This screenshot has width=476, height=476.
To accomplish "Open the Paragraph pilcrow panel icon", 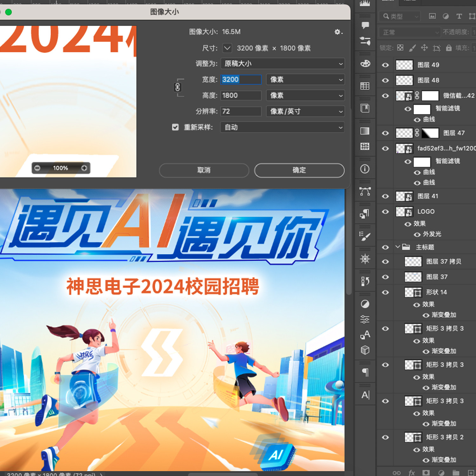I will [365, 373].
